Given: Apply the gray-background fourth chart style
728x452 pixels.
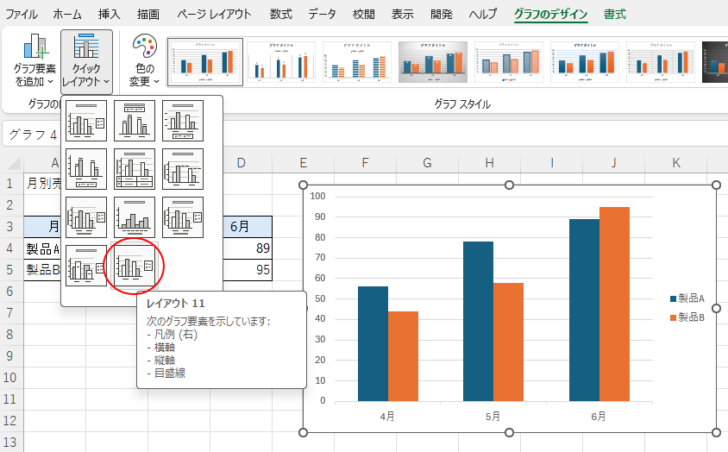Looking at the screenshot, I should coord(433,62).
